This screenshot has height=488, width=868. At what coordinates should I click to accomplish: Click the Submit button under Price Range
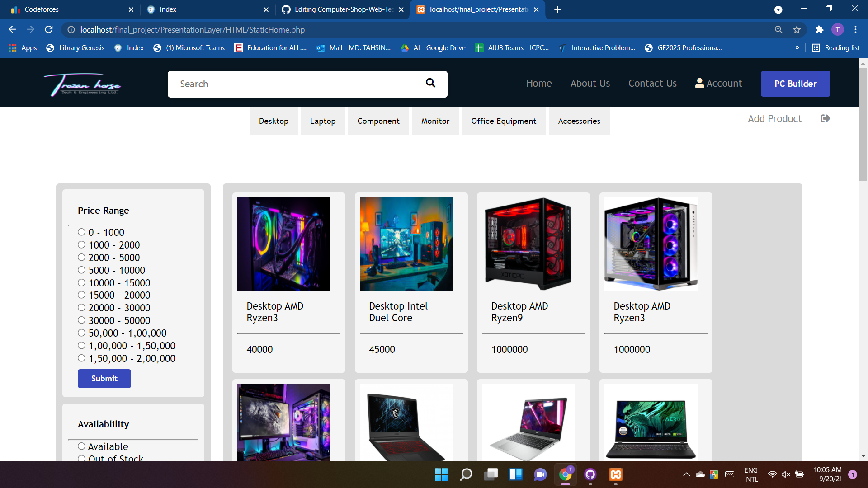point(104,379)
